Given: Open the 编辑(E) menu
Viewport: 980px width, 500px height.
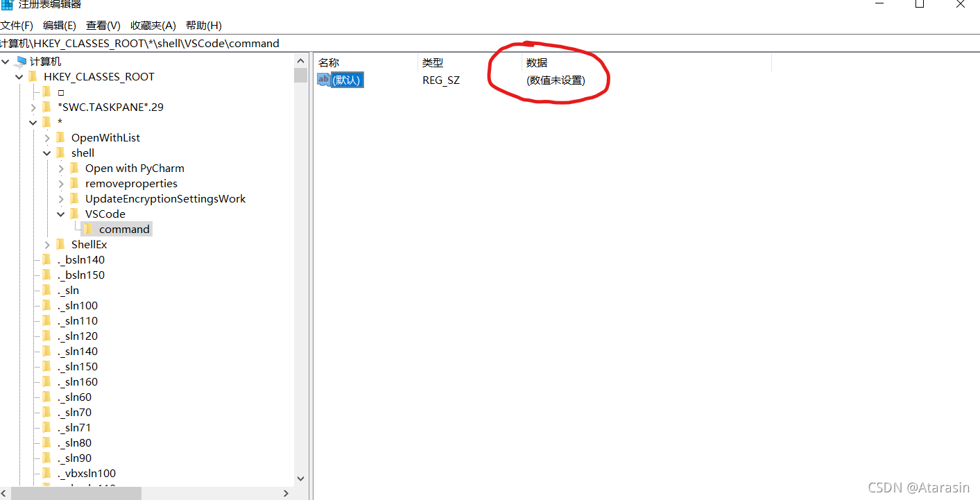Looking at the screenshot, I should (x=60, y=26).
